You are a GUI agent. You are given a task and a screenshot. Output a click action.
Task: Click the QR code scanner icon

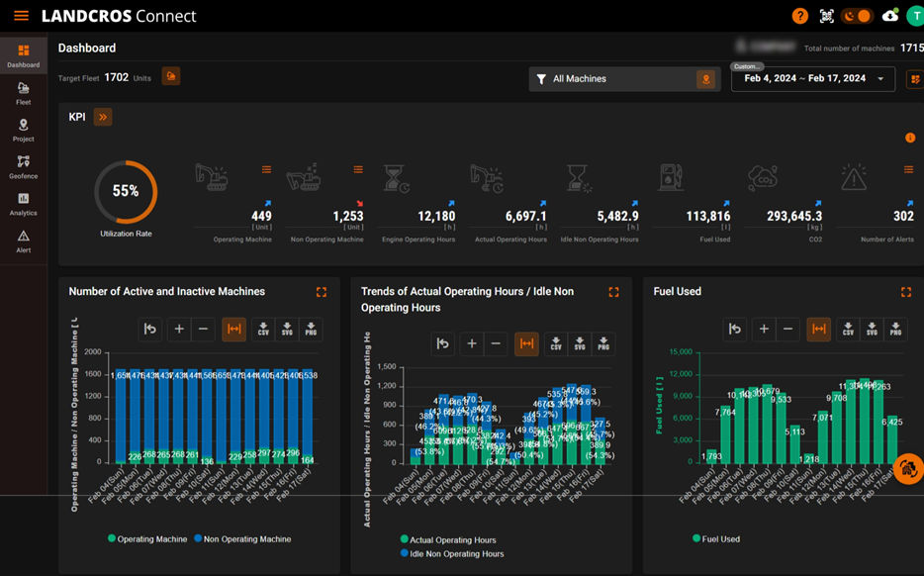[827, 15]
